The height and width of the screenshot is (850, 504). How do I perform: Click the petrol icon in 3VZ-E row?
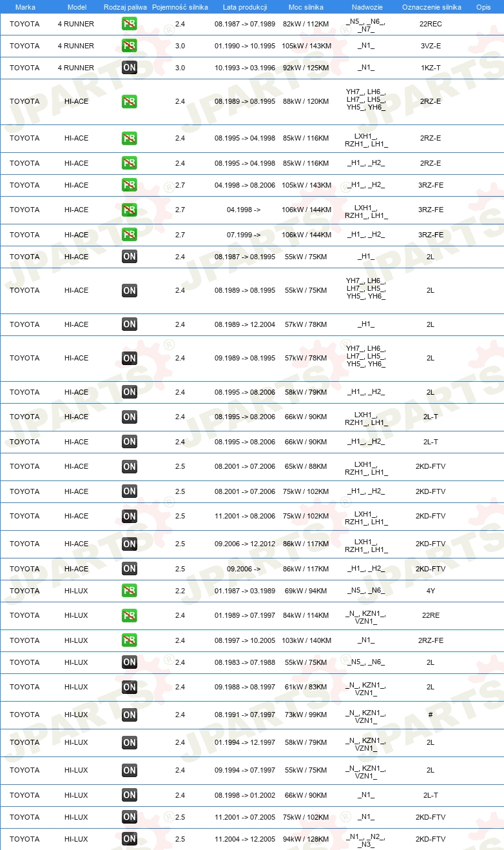(x=130, y=46)
